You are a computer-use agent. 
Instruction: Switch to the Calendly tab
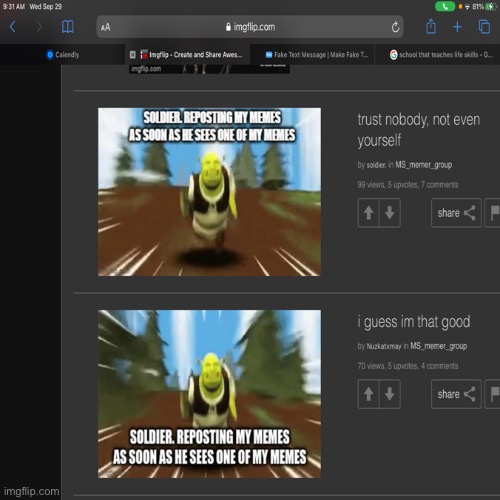pos(63,55)
